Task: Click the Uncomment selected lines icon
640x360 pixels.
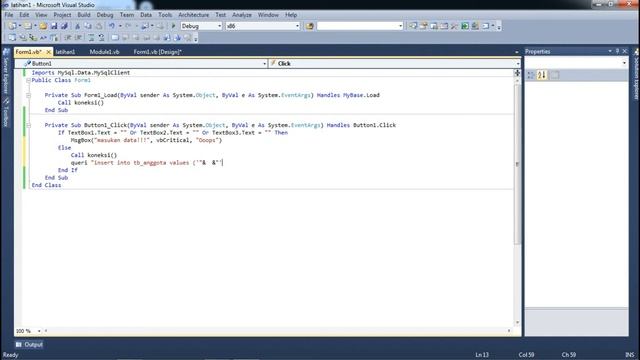Action: 102,38
